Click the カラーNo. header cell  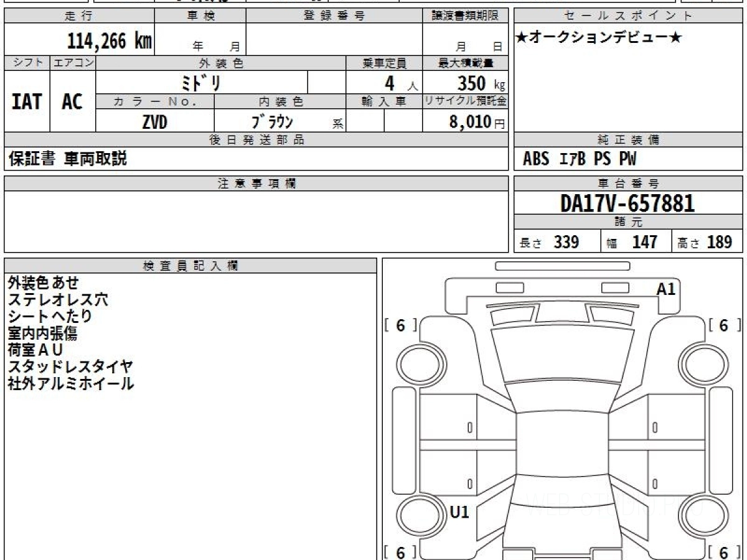point(155,101)
